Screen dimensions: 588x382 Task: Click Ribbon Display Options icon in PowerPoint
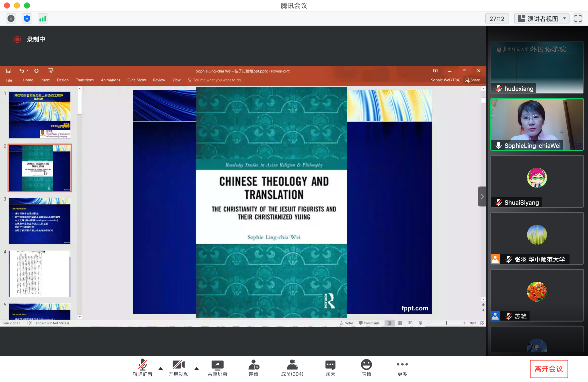(x=435, y=71)
